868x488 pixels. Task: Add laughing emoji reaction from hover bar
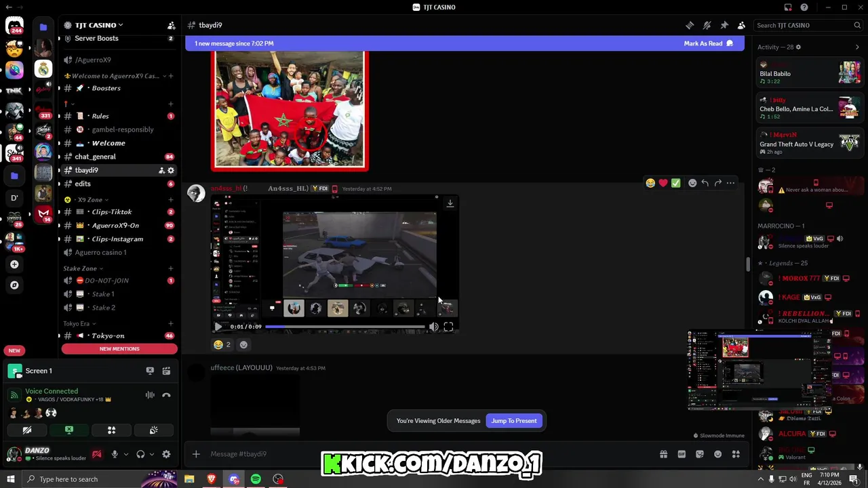click(x=650, y=183)
